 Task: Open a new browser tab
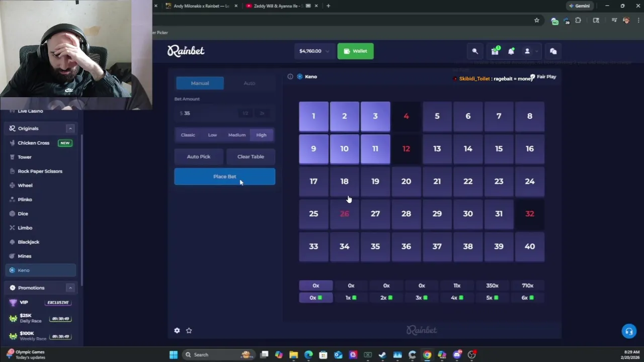point(329,6)
